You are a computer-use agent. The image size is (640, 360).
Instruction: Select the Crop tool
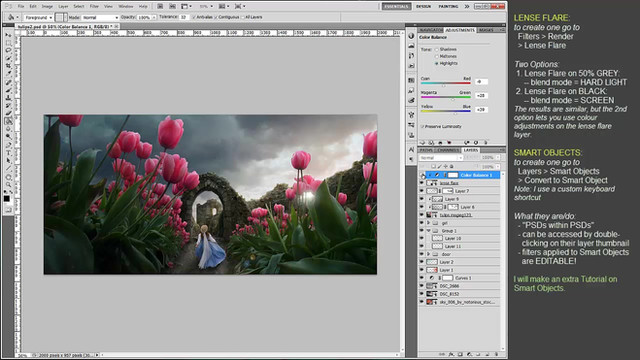[x=8, y=66]
